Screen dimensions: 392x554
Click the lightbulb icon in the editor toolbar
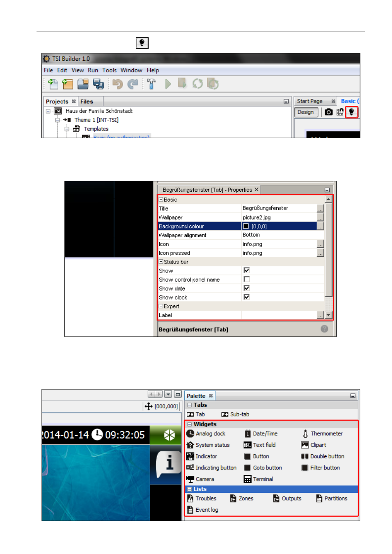click(x=351, y=112)
